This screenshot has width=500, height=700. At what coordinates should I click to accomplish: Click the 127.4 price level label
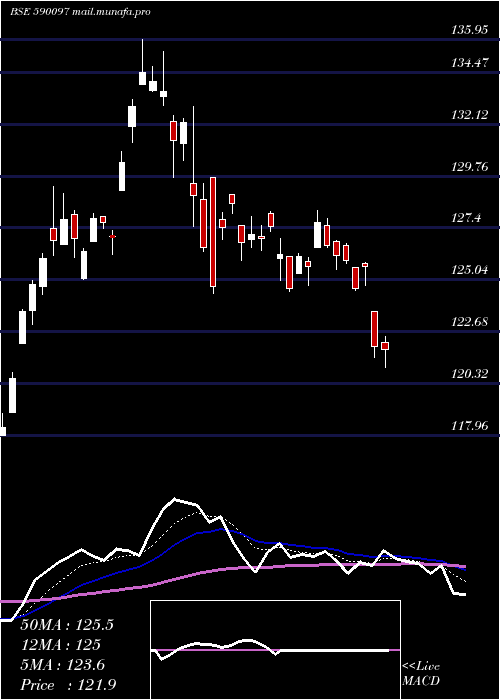click(x=467, y=218)
